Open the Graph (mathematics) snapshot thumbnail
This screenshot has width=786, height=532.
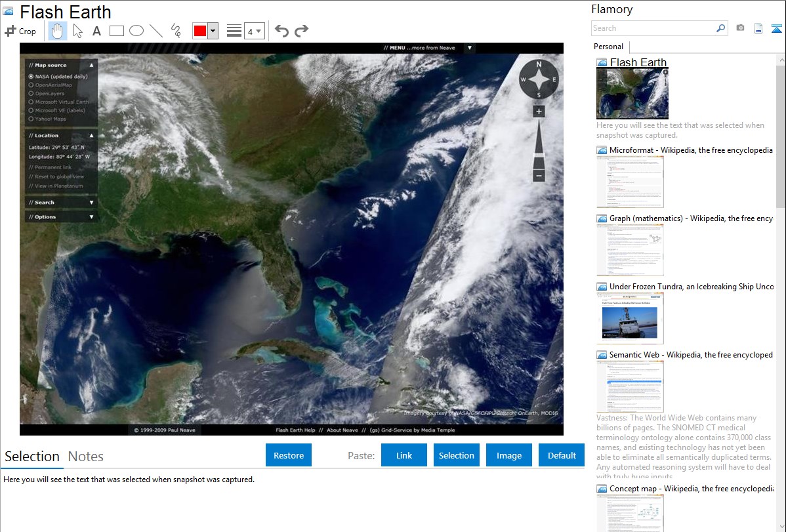coord(630,250)
